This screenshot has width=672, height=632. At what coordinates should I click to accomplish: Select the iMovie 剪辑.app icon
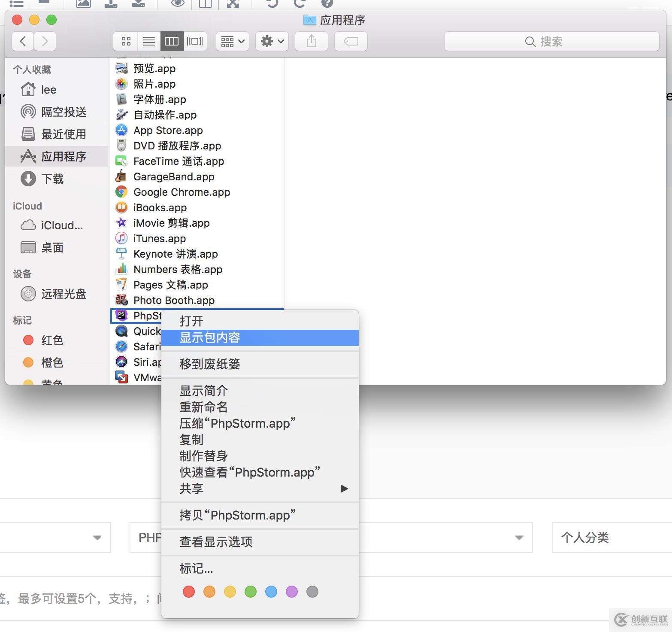click(x=122, y=223)
